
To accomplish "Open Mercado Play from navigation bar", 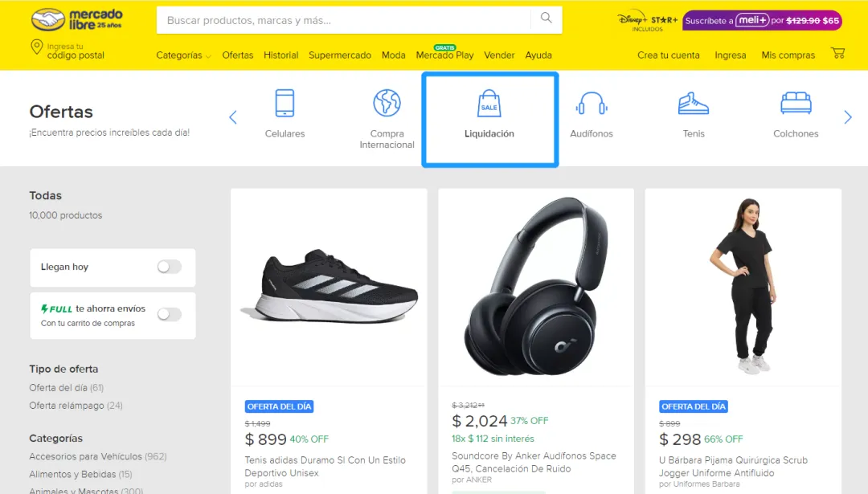I will pyautogui.click(x=444, y=54).
